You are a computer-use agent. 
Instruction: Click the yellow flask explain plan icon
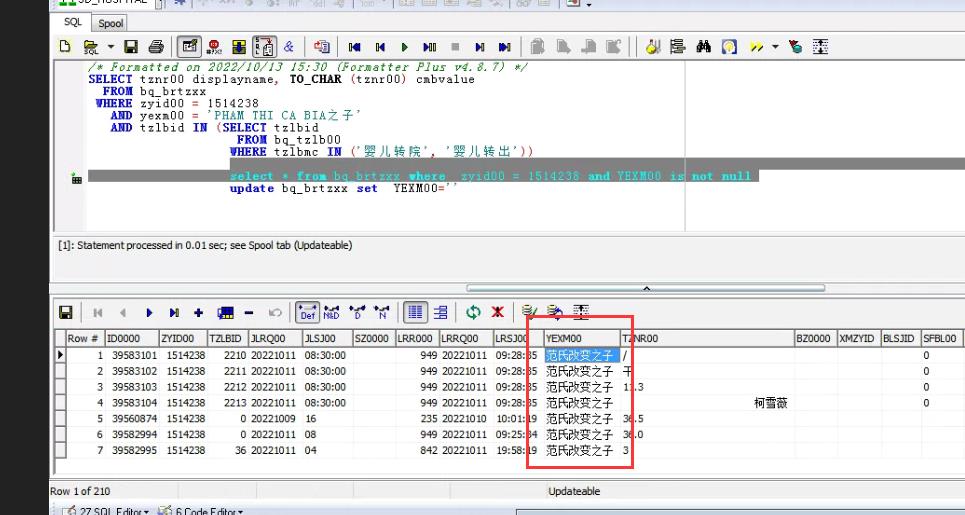coord(653,47)
